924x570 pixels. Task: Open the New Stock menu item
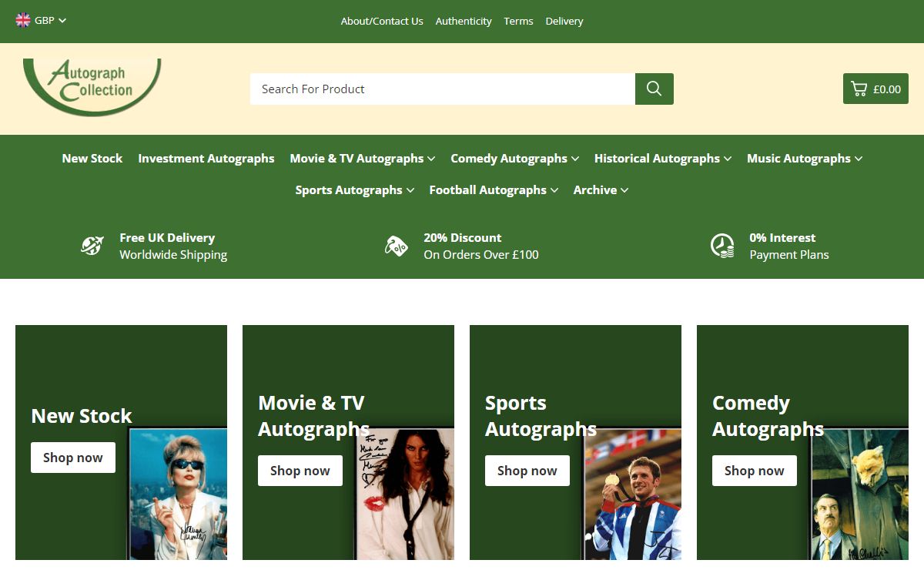click(x=92, y=158)
